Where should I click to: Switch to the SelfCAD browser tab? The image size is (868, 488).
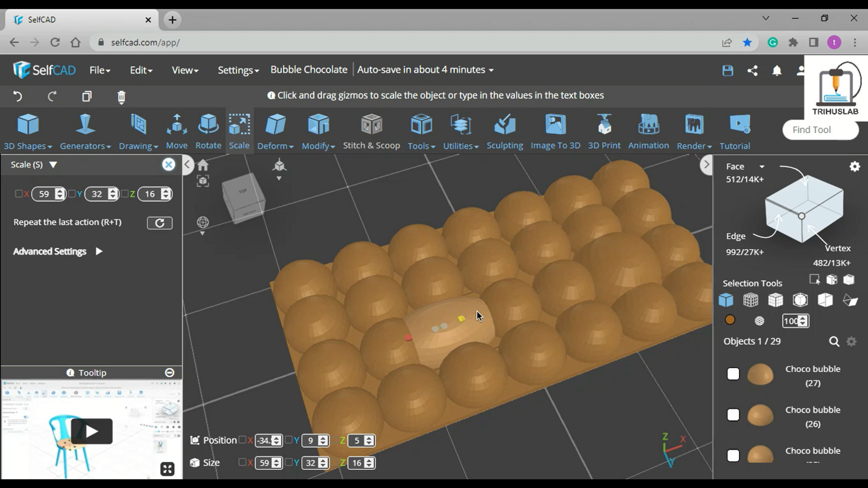[82, 19]
